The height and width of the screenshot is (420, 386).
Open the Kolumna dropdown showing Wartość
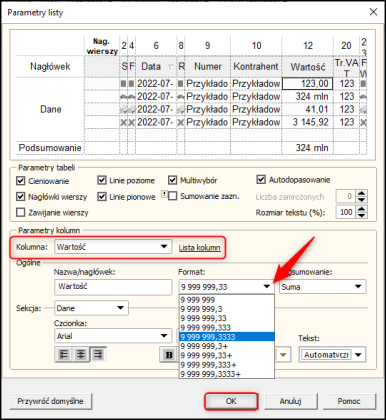pos(113,247)
